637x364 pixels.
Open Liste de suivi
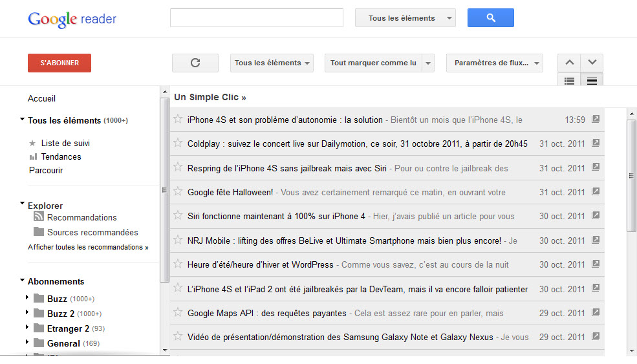click(x=65, y=143)
